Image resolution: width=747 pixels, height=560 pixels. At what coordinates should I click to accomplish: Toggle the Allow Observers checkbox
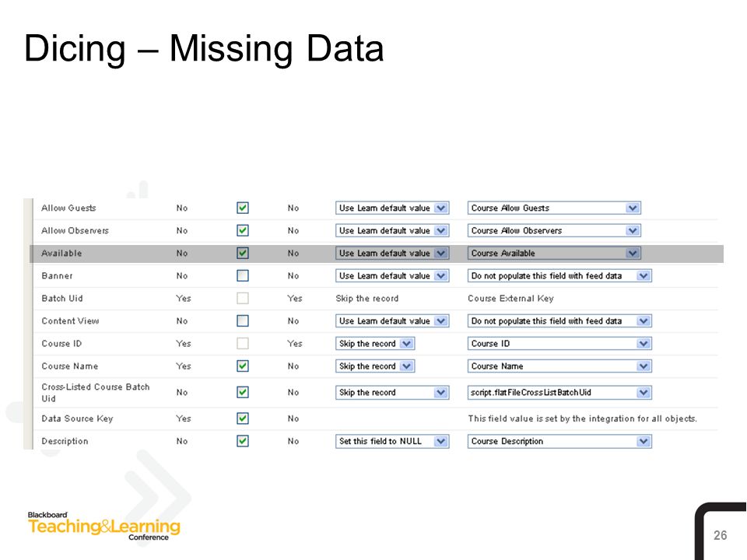(243, 230)
